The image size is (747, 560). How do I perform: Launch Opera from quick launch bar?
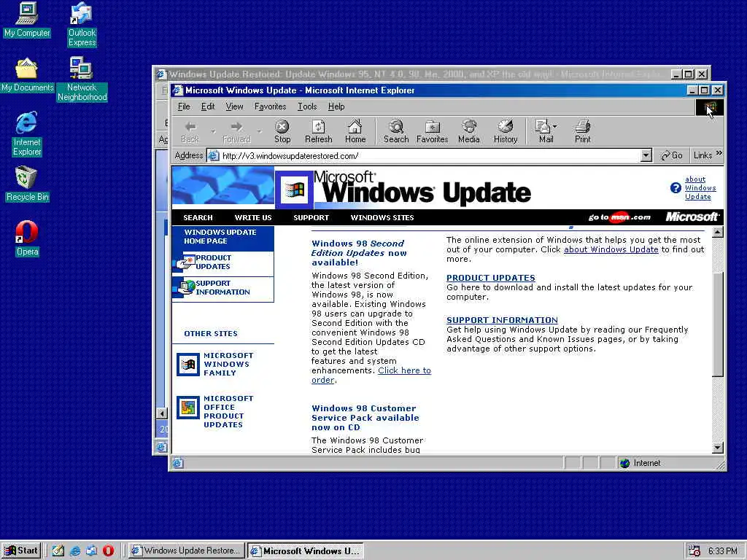[x=108, y=551]
